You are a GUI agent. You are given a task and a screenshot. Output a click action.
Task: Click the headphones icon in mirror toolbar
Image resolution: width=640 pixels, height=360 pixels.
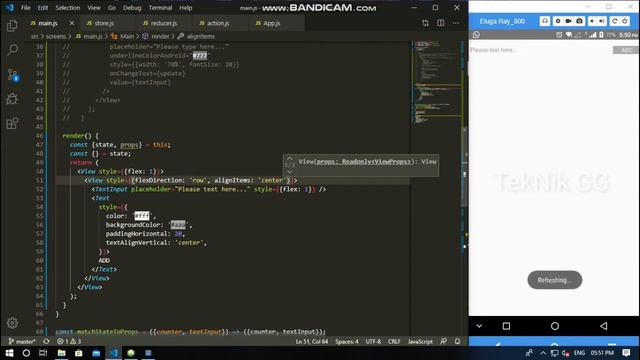click(545, 21)
